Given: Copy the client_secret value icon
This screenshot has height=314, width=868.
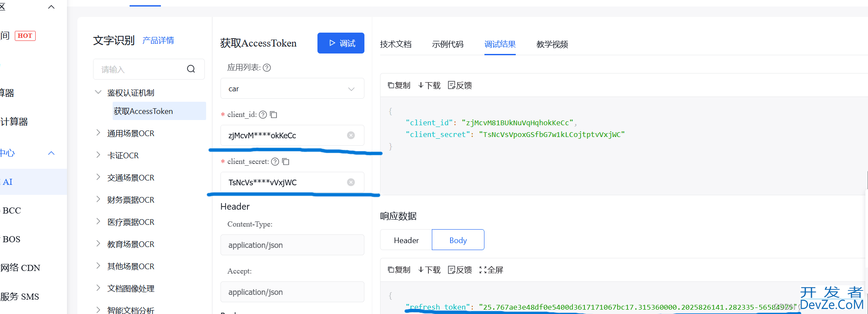Looking at the screenshot, I should [x=286, y=161].
